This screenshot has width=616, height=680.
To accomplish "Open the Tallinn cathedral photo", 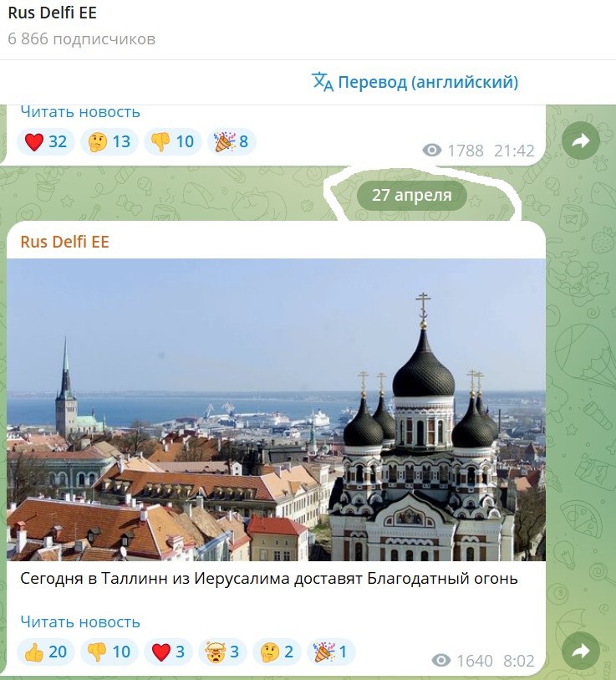I will 276,409.
